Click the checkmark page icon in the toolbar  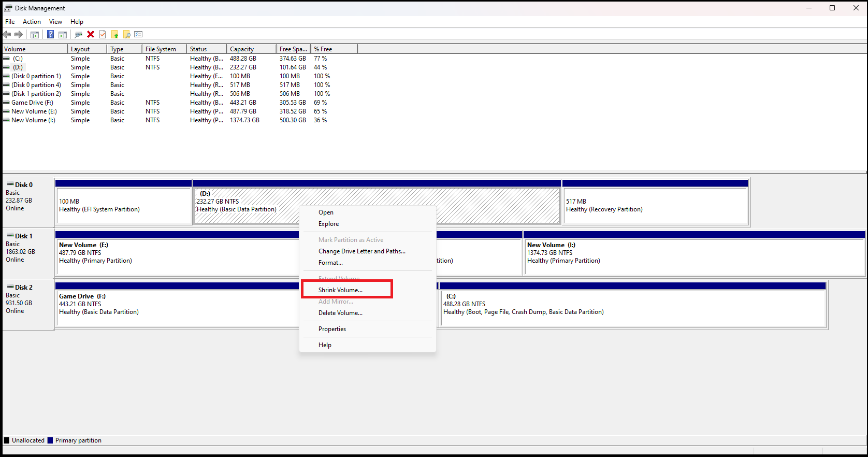(x=103, y=35)
